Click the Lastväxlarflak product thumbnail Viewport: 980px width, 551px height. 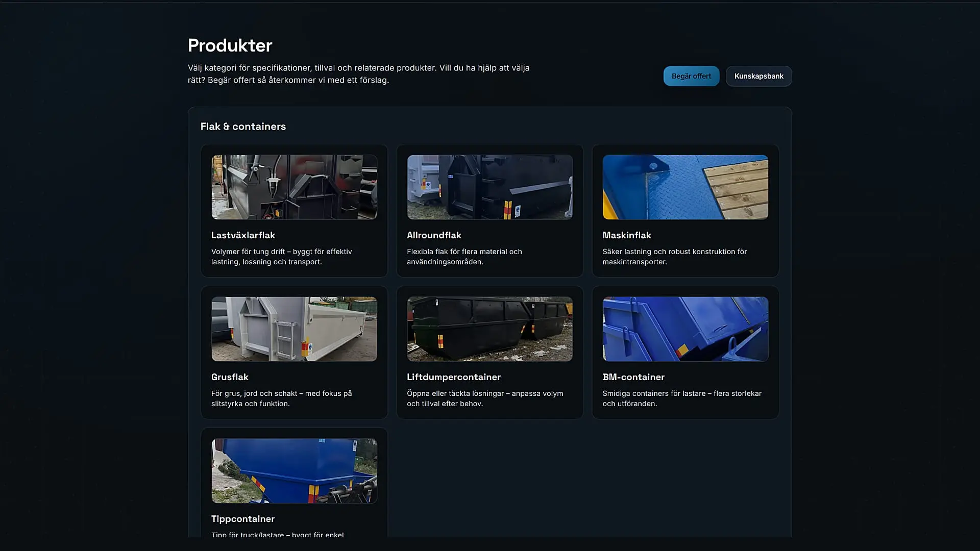(294, 187)
